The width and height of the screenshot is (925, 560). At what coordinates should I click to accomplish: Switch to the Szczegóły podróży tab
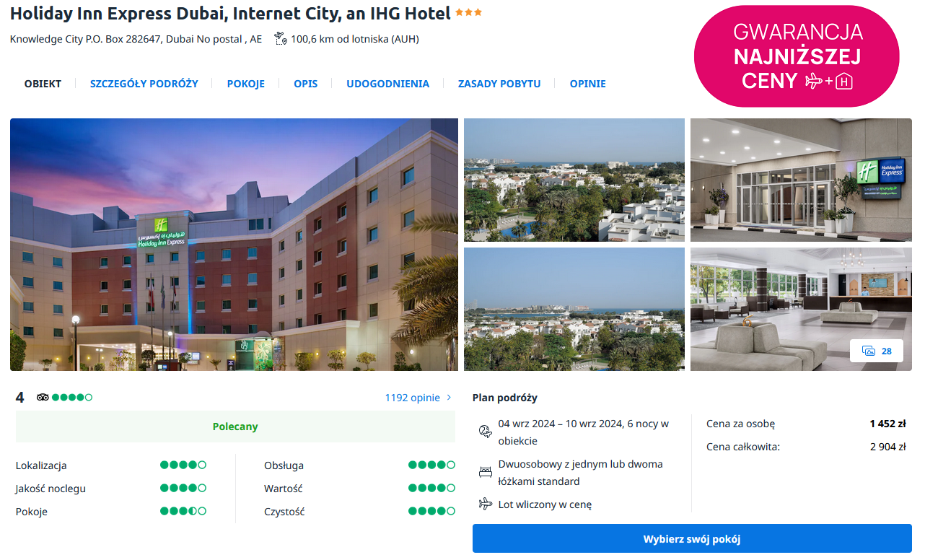(144, 84)
